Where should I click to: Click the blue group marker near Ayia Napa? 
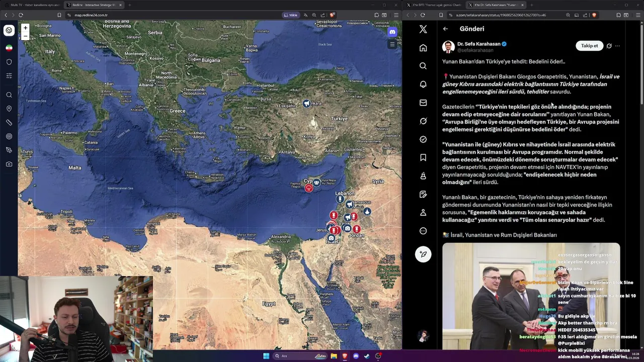pos(316,182)
